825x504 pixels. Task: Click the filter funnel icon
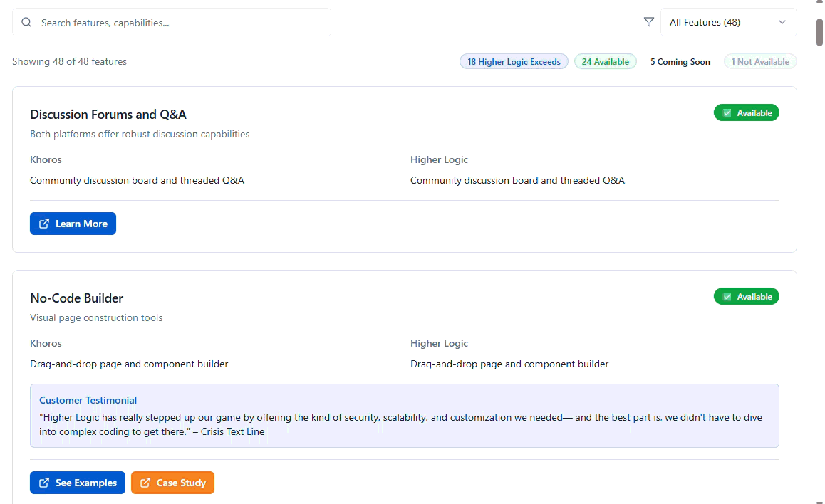tap(648, 23)
